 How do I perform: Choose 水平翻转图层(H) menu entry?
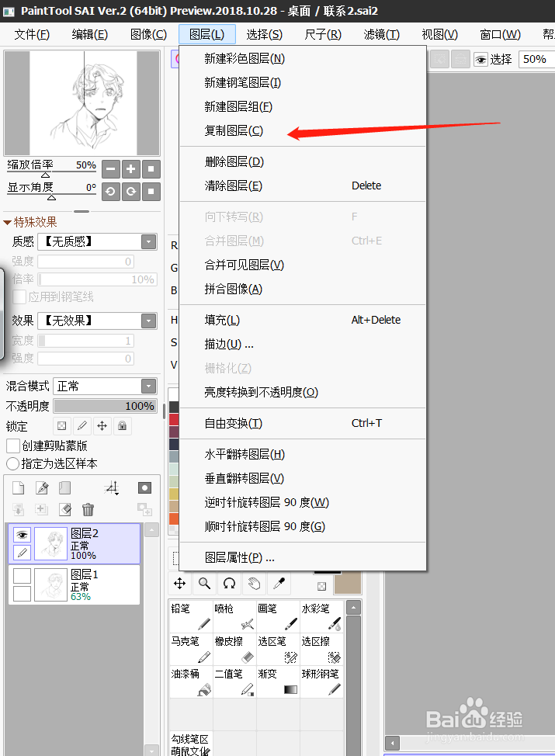[302, 454]
